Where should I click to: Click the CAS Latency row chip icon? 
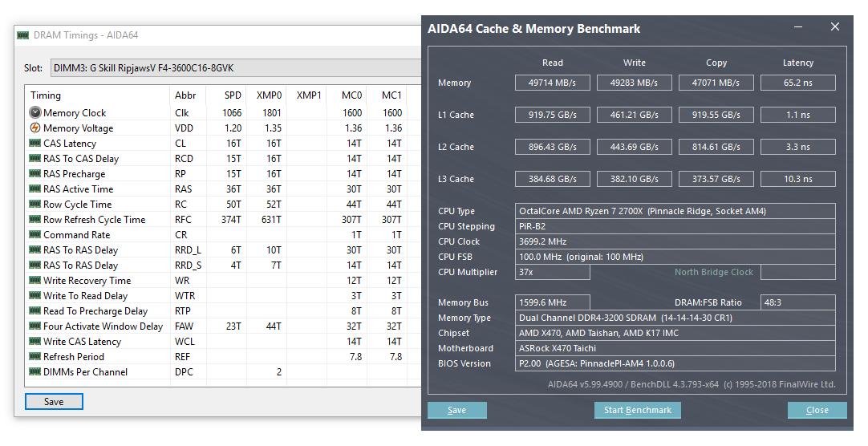click(x=34, y=143)
